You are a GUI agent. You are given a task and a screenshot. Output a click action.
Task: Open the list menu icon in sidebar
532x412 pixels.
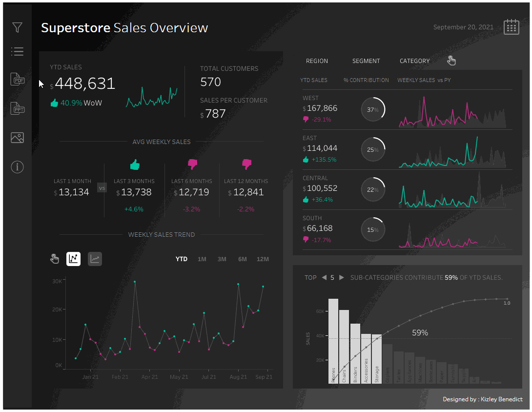(x=17, y=51)
